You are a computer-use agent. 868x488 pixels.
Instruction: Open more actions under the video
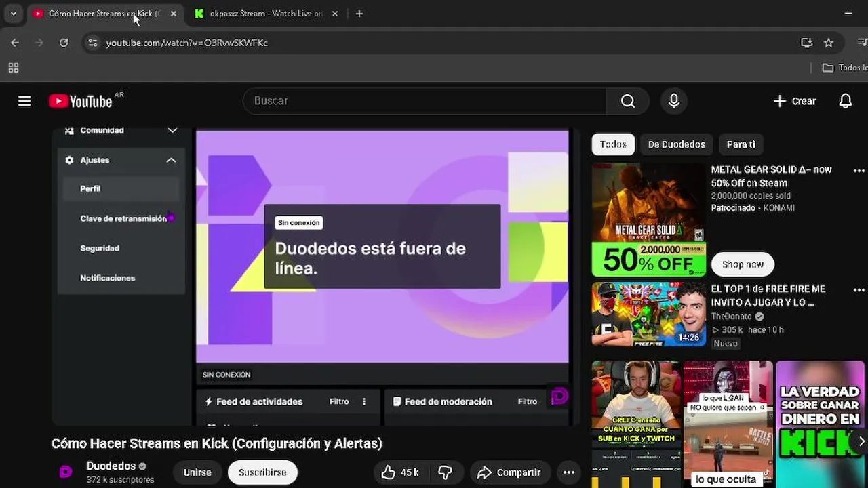click(x=569, y=472)
